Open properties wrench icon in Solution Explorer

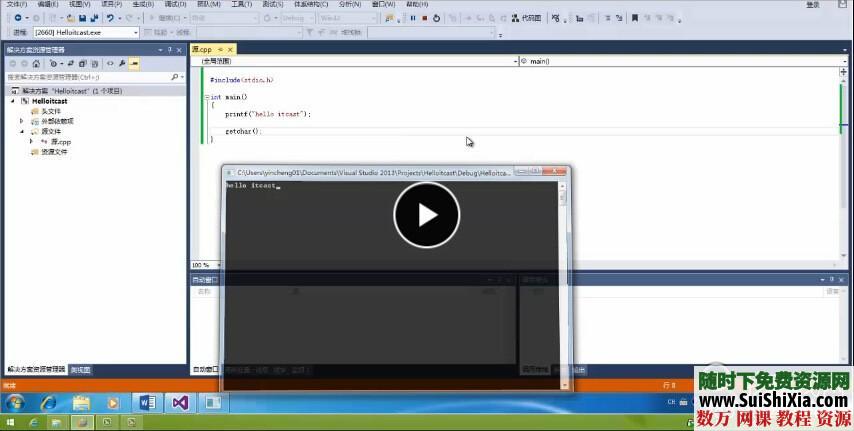click(x=122, y=63)
